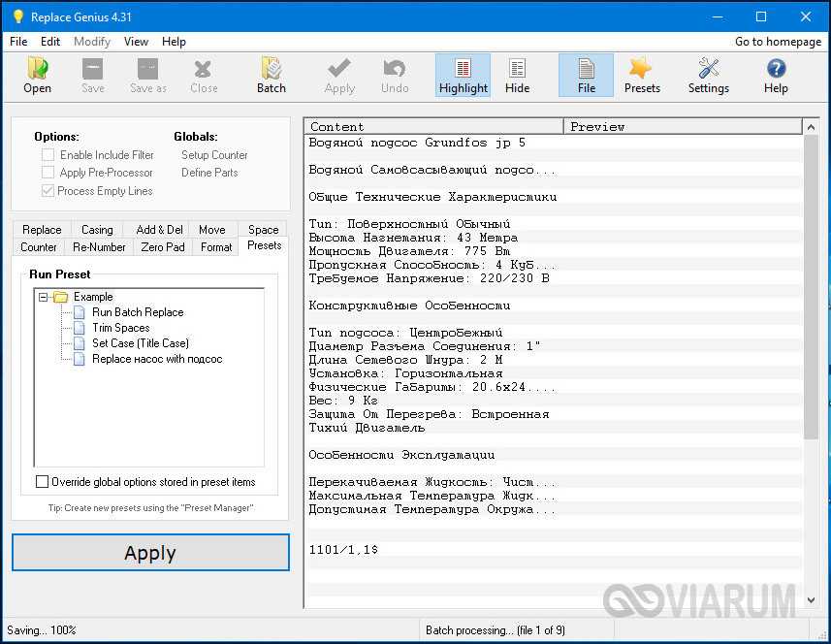Check the Enable Include Filter box
This screenshot has width=831, height=644.
(x=48, y=154)
